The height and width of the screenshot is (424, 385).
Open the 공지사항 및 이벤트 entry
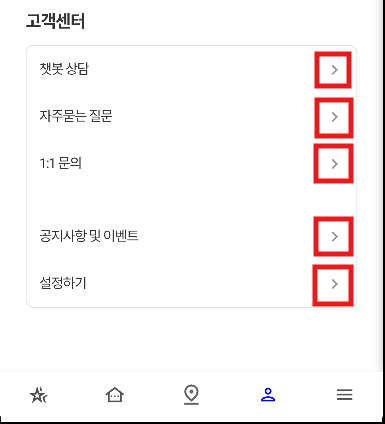point(191,236)
